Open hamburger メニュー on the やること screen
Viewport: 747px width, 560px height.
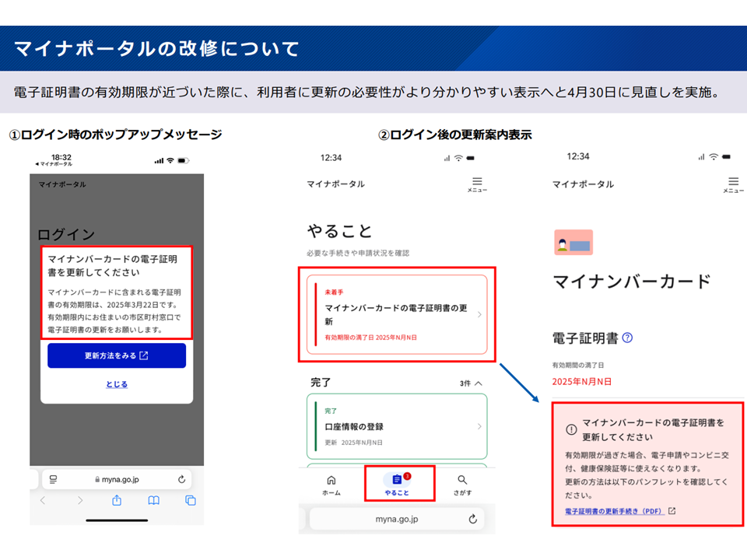point(477,184)
